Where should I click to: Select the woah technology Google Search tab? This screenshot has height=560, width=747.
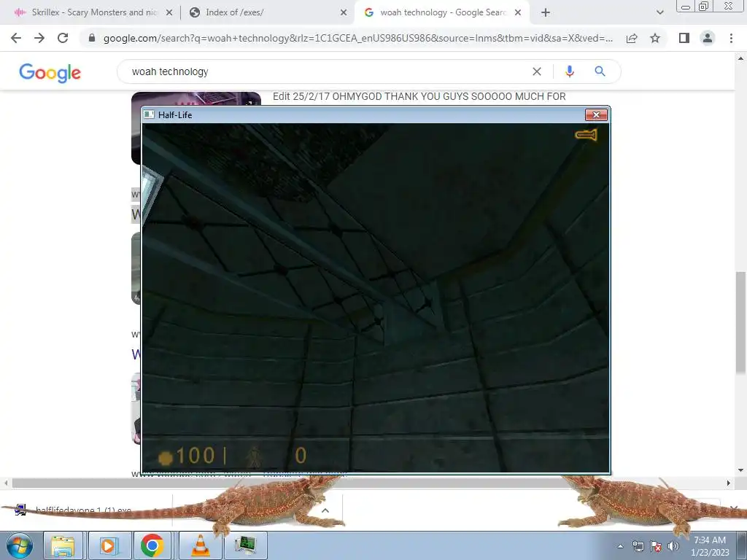442,12
